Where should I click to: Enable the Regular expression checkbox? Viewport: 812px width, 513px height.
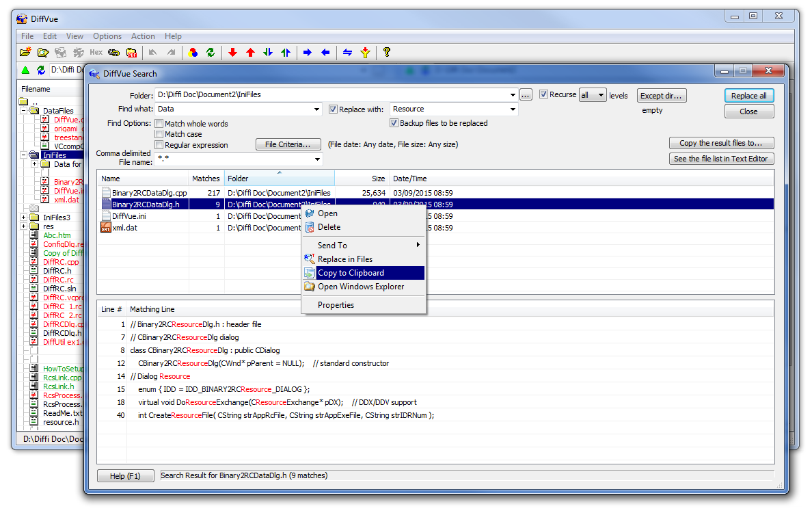pos(159,145)
